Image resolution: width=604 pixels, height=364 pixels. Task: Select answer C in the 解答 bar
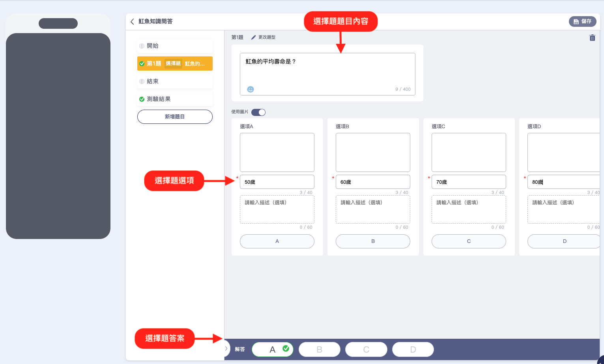(x=366, y=349)
